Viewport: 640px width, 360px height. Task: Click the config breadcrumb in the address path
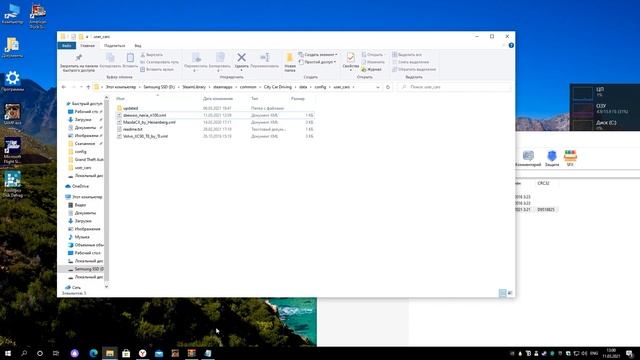(x=320, y=87)
